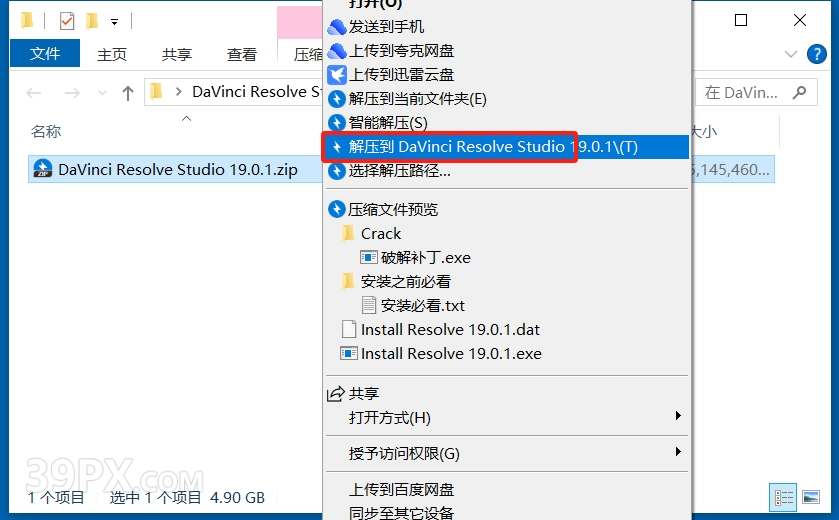Sort by the 名称 column header

coord(46,131)
